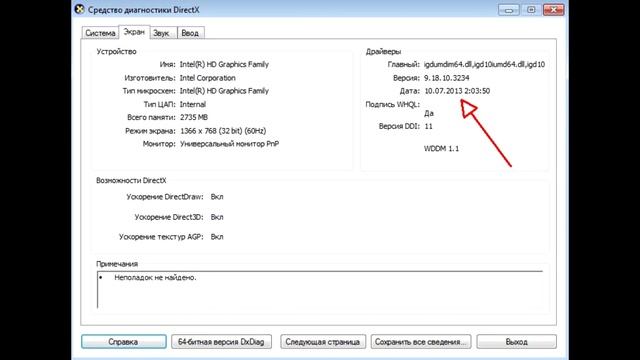Click the 'Версия DDI:' label
640x360 pixels.
[399, 127]
